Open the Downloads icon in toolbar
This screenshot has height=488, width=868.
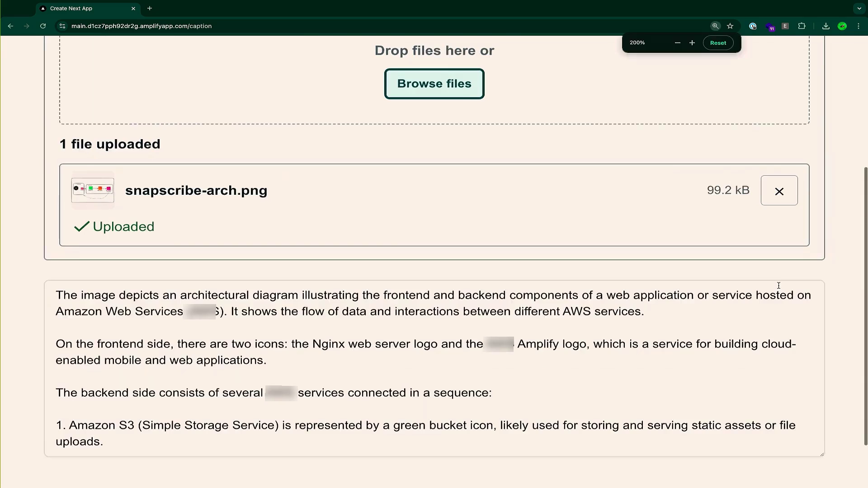tap(826, 26)
